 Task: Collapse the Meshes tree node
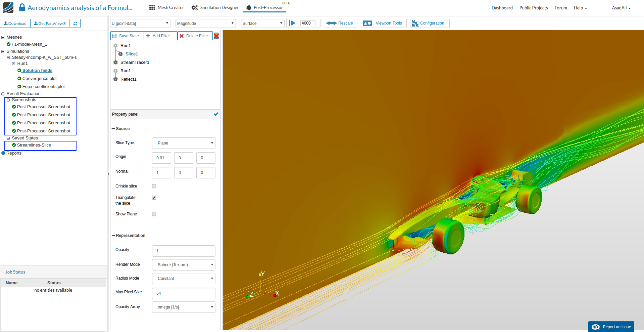pyautogui.click(x=3, y=37)
